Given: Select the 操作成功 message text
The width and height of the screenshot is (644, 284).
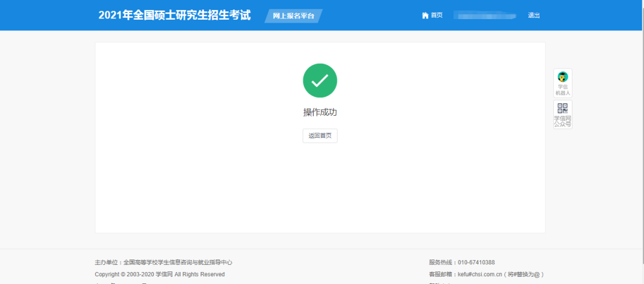Looking at the screenshot, I should click(x=320, y=112).
